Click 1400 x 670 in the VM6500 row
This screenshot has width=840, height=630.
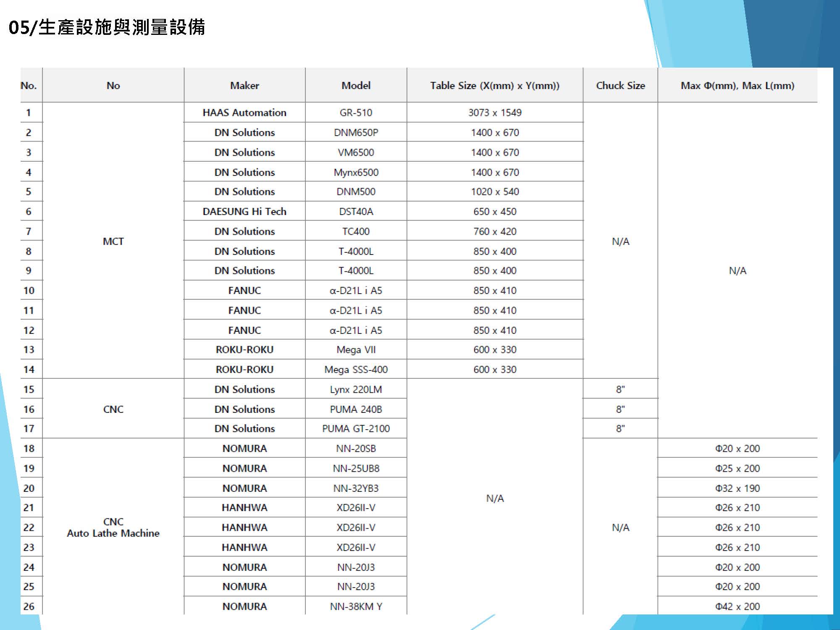click(495, 152)
